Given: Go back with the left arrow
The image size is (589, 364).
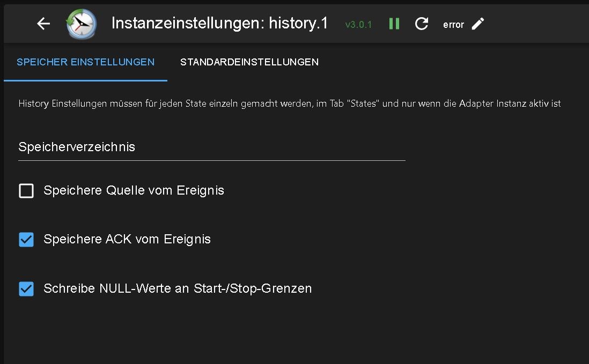Looking at the screenshot, I should (43, 24).
